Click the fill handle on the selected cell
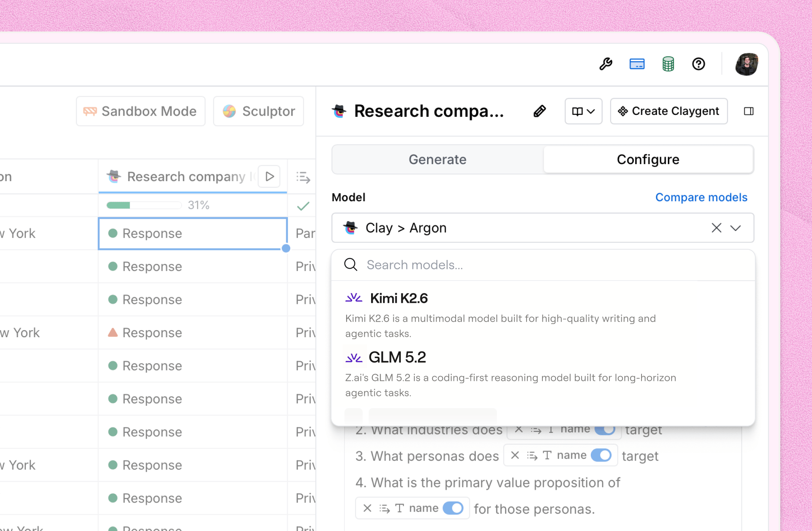Viewport: 812px width, 531px height. coord(286,248)
